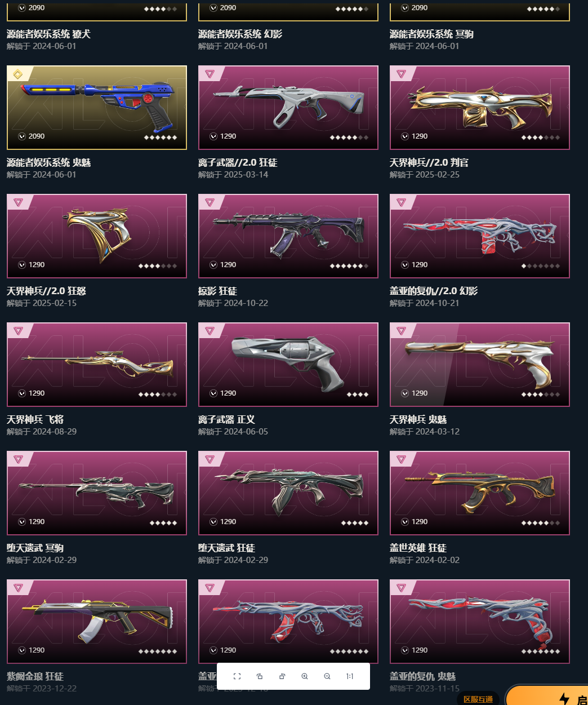Zoom in with the magnifier plus icon

pyautogui.click(x=305, y=676)
